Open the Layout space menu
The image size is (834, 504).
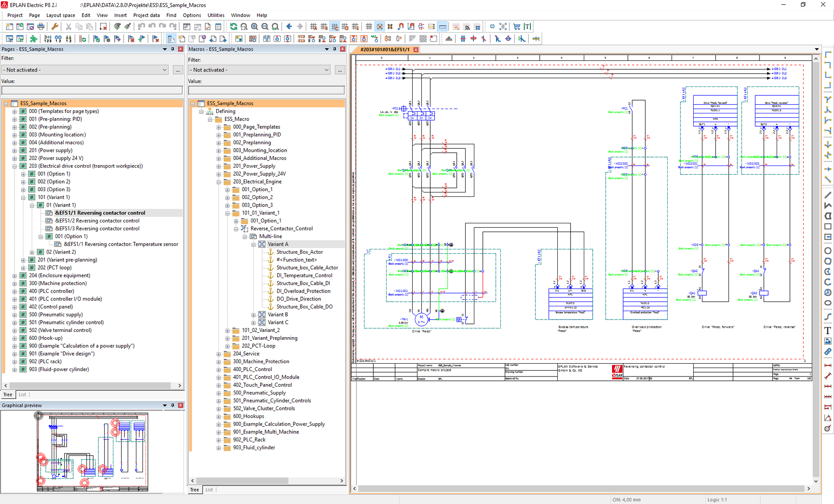click(61, 15)
